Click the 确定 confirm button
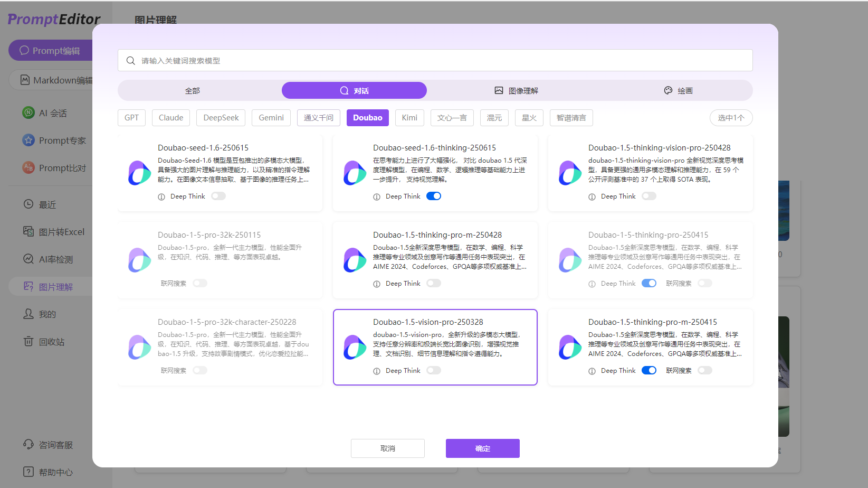This screenshot has height=488, width=868. (x=482, y=448)
